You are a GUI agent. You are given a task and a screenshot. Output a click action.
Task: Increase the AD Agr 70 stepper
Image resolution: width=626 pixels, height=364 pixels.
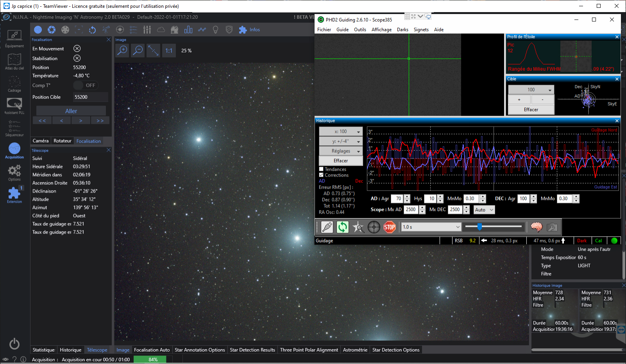coord(407,196)
